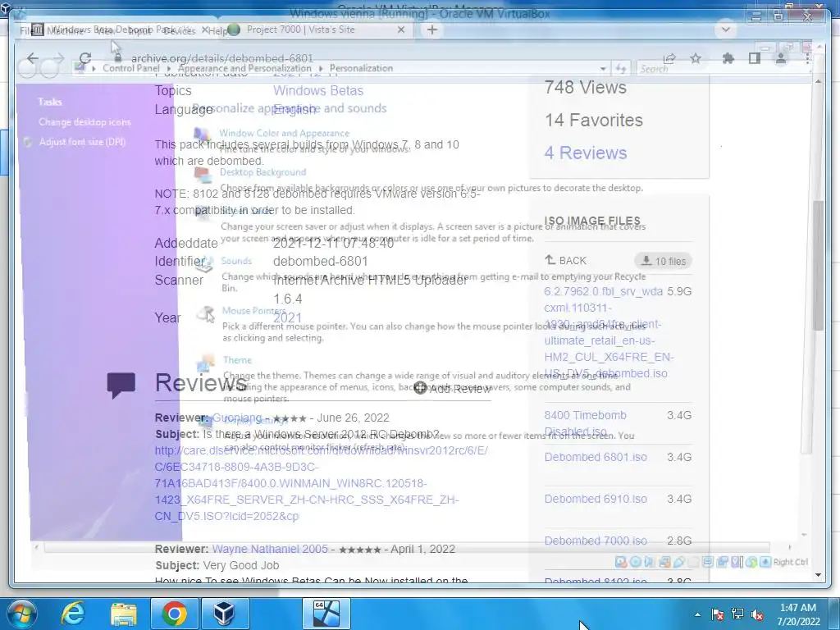
Task: Click the Mouse Pointers cursor icon
Action: [206, 314]
